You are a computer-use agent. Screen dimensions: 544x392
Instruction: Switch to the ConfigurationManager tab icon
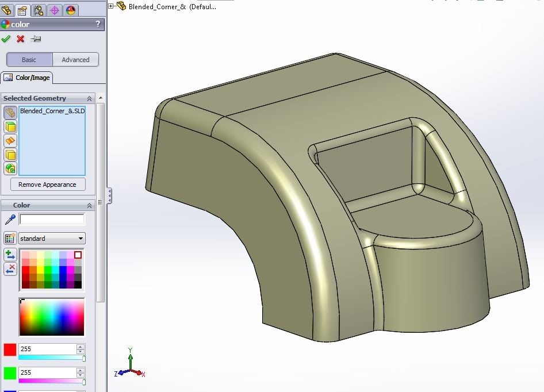coord(39,10)
